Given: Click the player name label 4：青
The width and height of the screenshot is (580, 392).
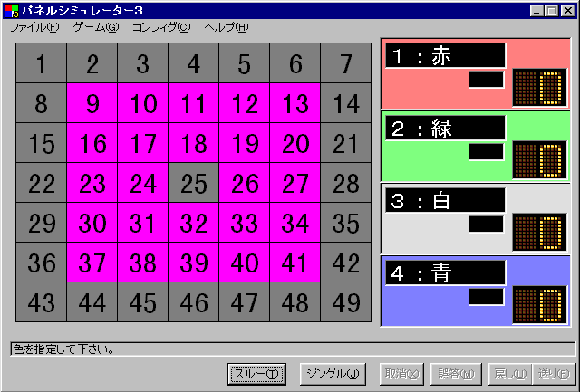Looking at the screenshot, I should pos(445,272).
